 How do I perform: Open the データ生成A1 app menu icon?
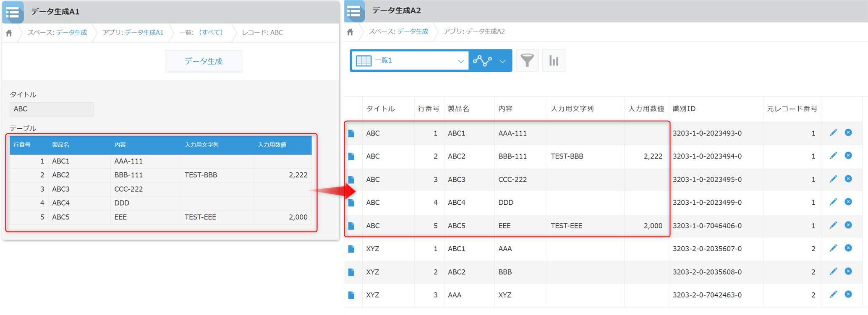coord(13,12)
